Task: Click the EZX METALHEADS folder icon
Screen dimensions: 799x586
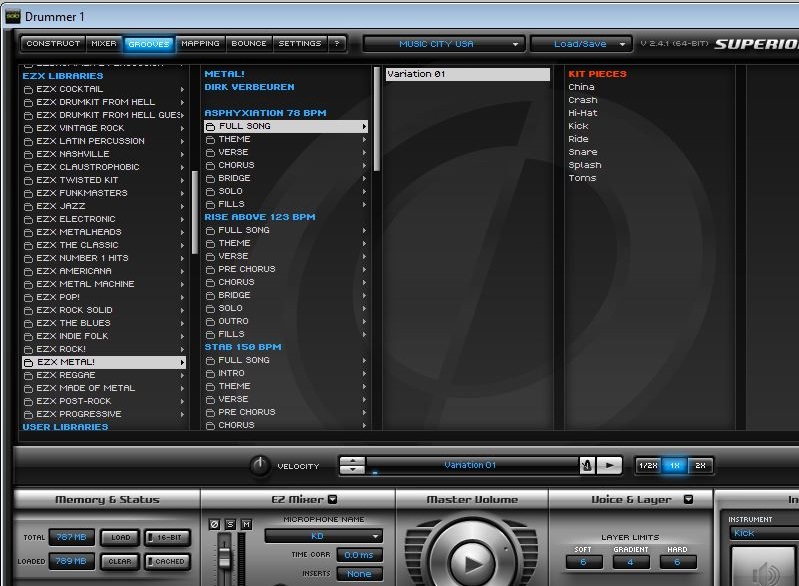Action: click(29, 232)
